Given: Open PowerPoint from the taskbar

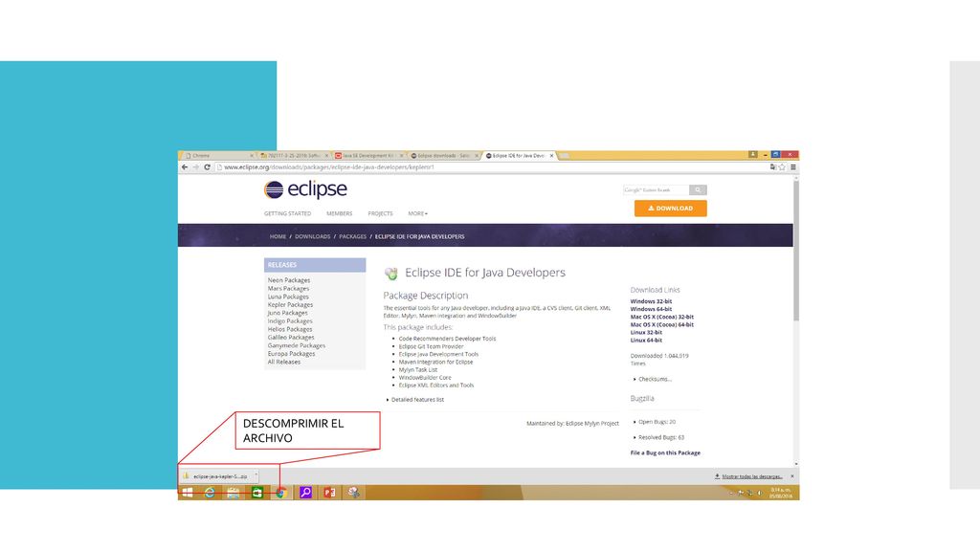Looking at the screenshot, I should (329, 493).
